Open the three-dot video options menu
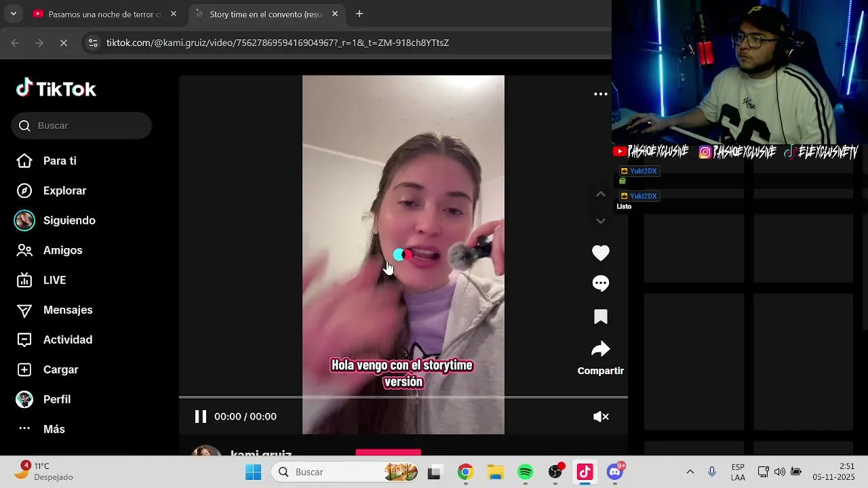 coord(601,94)
